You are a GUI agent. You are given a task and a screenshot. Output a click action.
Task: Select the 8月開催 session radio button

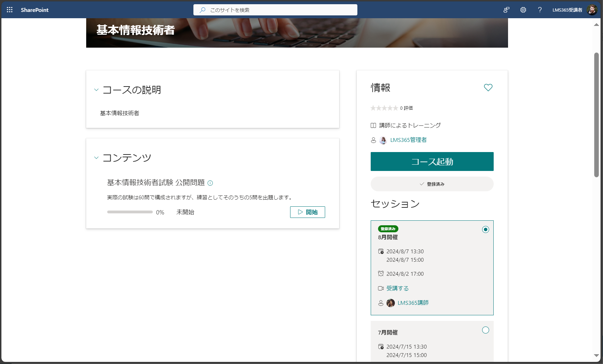tap(485, 229)
